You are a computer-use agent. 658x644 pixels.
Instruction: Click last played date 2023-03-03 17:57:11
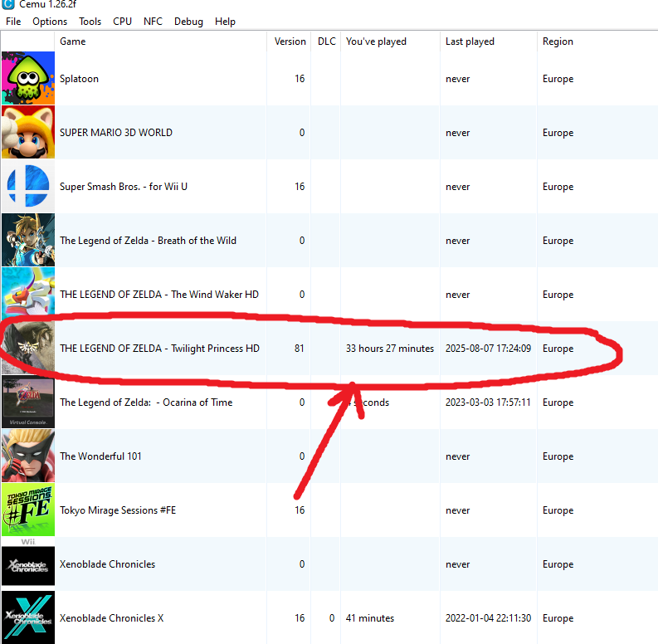(488, 402)
